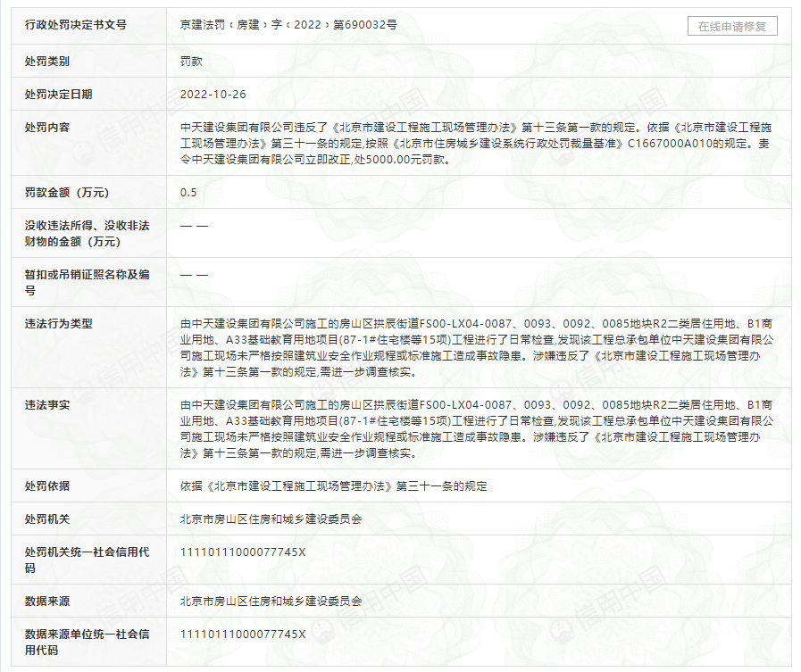Viewport: 801px width, 672px height.
Task: Select the fine amount value 0.5
Action: (188, 193)
